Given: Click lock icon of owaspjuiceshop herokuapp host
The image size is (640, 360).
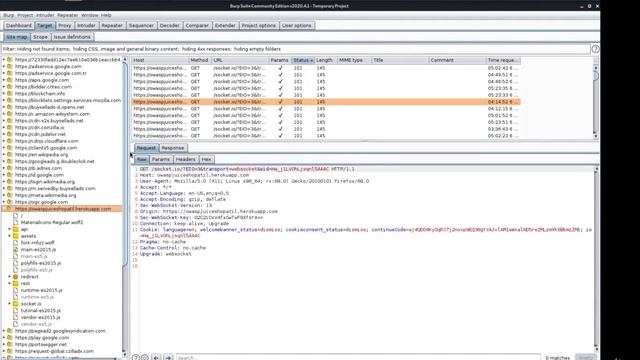Looking at the screenshot, I should click(x=9, y=209).
